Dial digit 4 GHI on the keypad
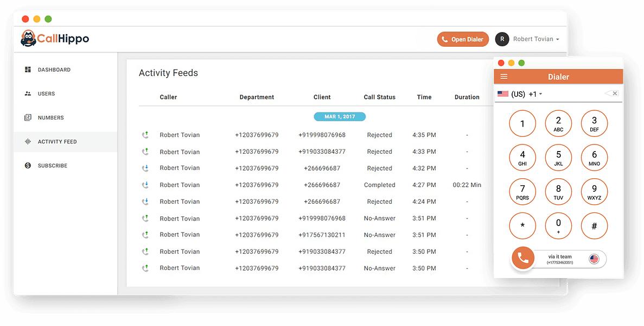The image size is (644, 326). point(522,158)
